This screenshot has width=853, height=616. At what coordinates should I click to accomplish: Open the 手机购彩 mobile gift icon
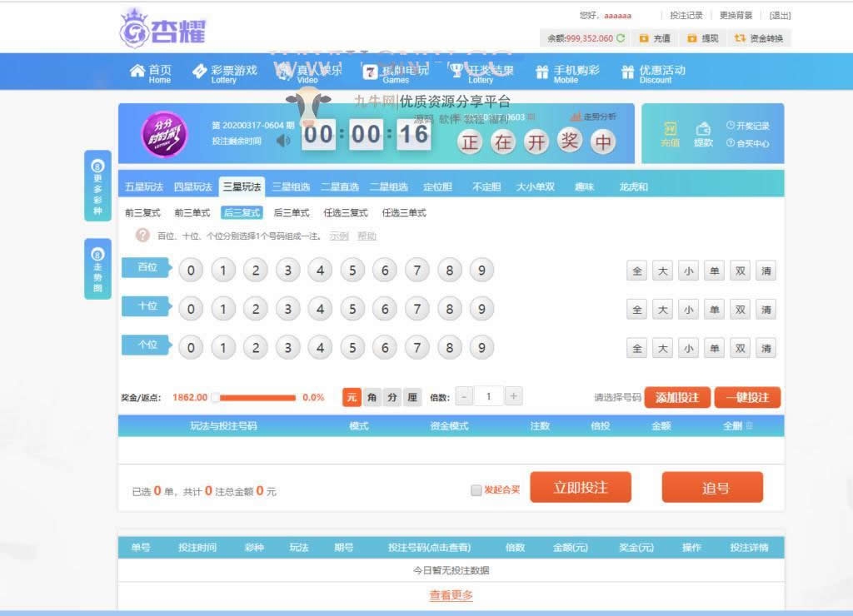coord(542,72)
